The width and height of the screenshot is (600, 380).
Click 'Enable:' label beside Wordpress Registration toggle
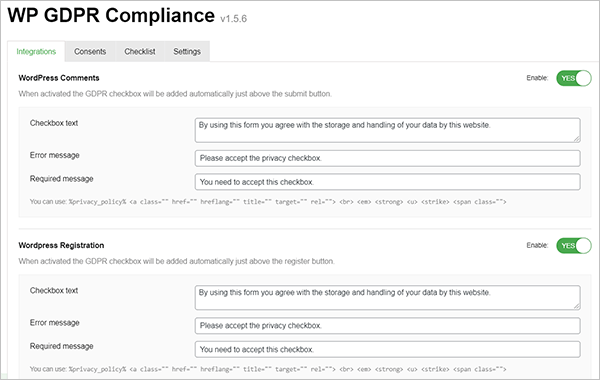click(537, 245)
